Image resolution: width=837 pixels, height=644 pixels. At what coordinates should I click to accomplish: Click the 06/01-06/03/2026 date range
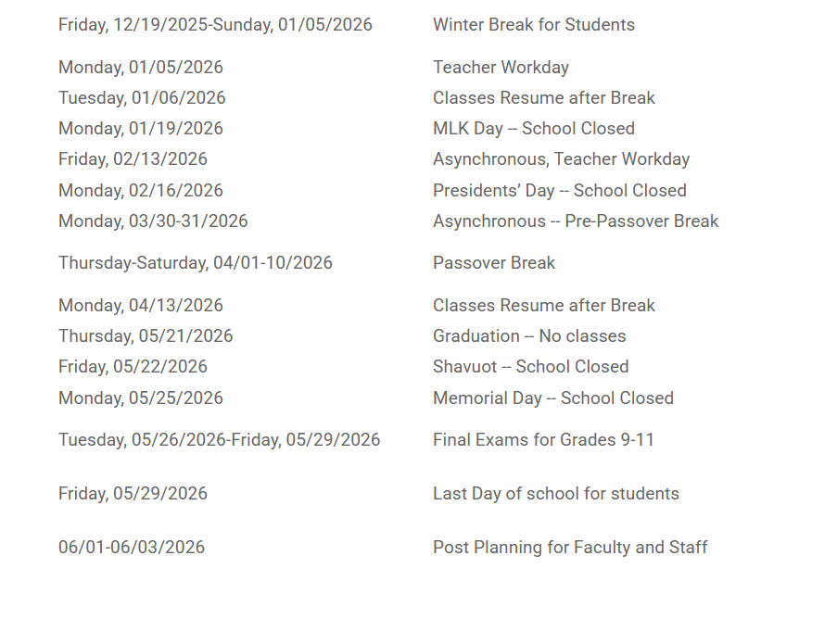pos(132,548)
